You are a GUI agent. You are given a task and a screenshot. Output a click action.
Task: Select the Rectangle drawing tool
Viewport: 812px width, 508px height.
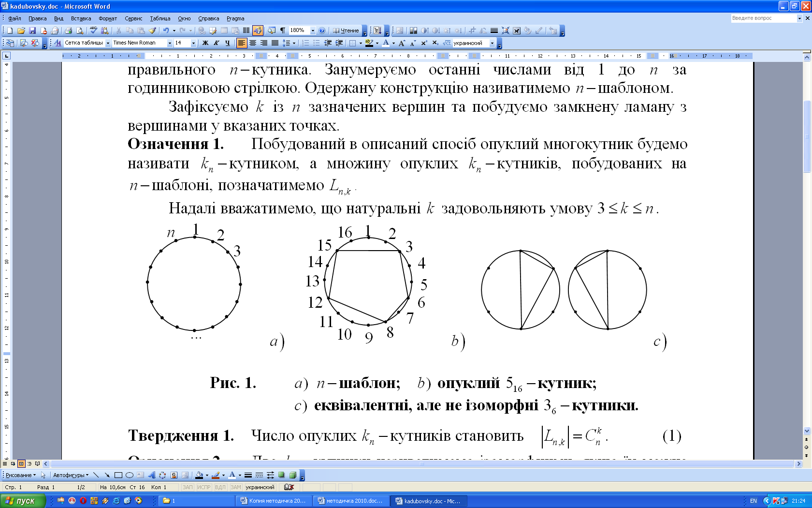click(118, 475)
